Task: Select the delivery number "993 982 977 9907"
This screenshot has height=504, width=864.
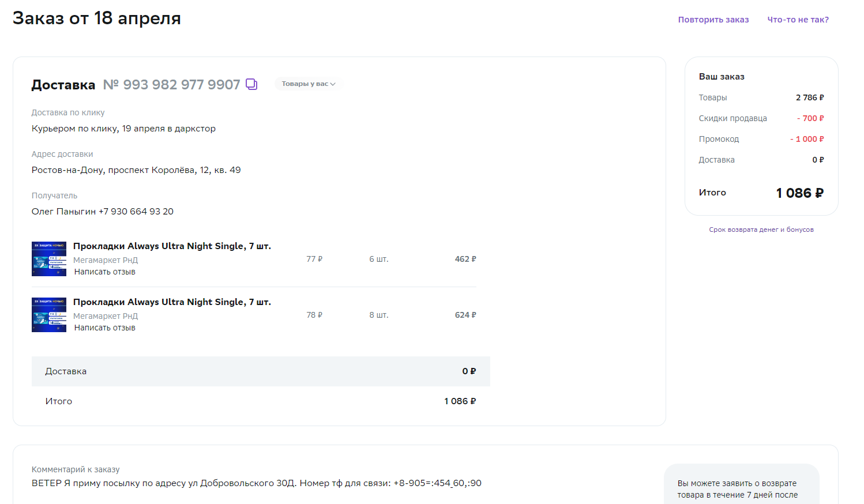Action: click(x=182, y=85)
